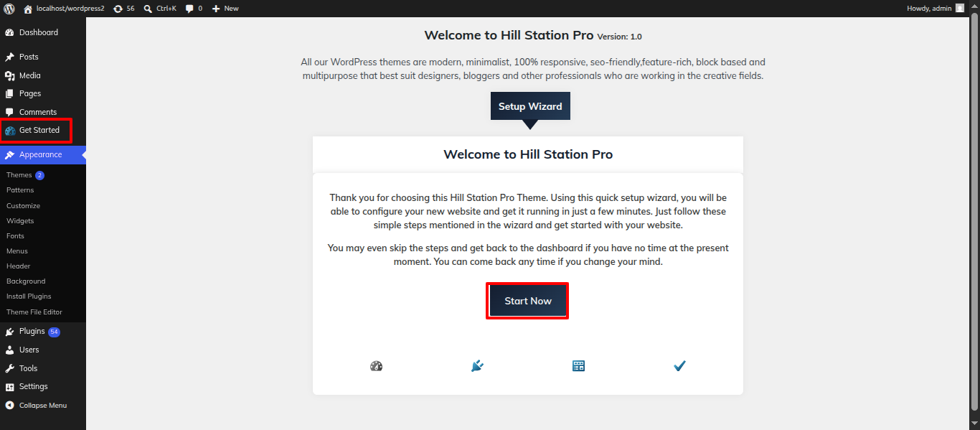Click the Users person icon
Image resolution: width=980 pixels, height=430 pixels.
click(9, 350)
